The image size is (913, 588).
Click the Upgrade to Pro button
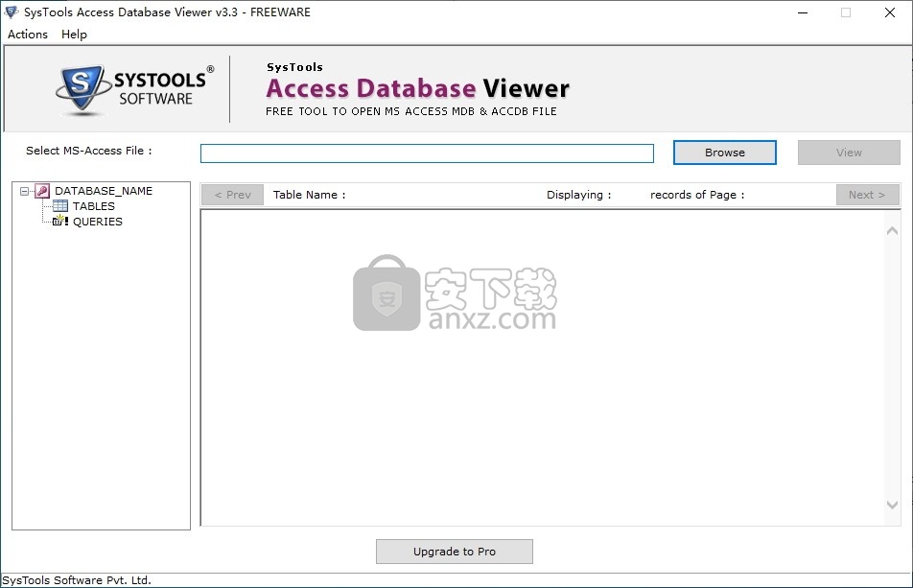[455, 552]
